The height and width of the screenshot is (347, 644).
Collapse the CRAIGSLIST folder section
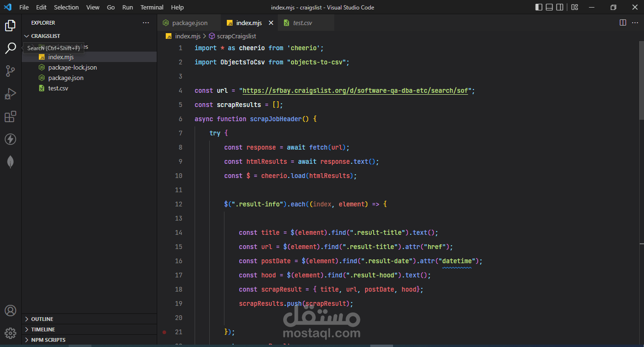pyautogui.click(x=89, y=36)
